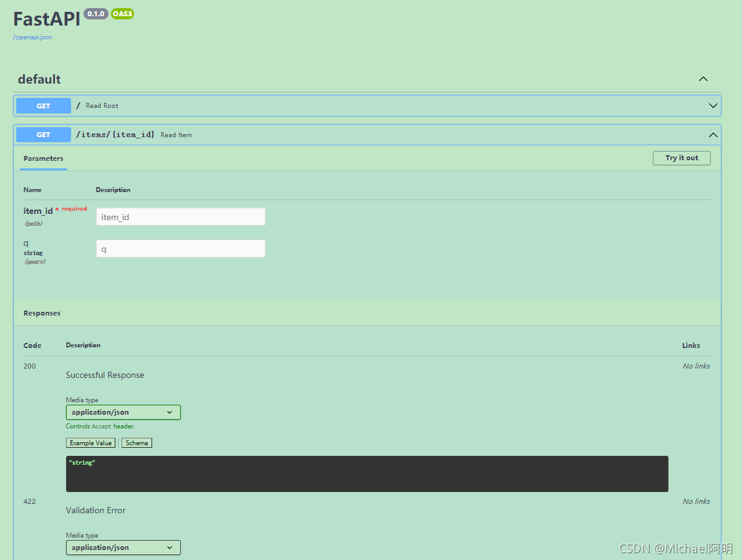
Task: Focus the item_id input field
Action: pyautogui.click(x=181, y=217)
